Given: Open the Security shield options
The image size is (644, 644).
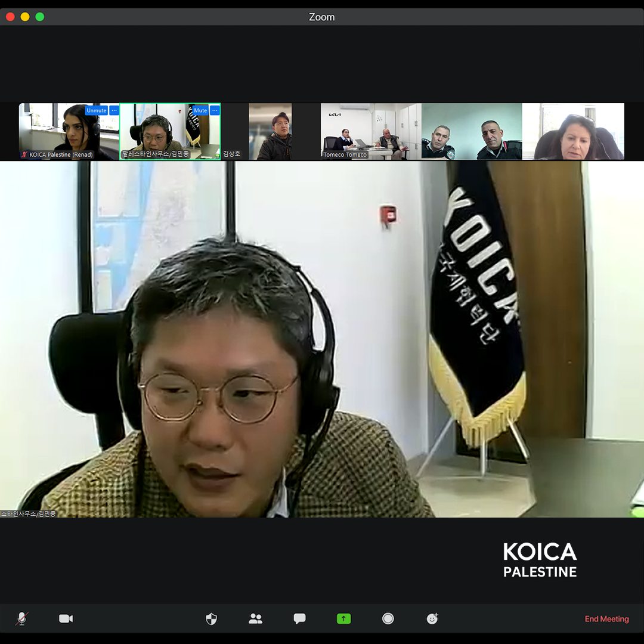Looking at the screenshot, I should (211, 618).
